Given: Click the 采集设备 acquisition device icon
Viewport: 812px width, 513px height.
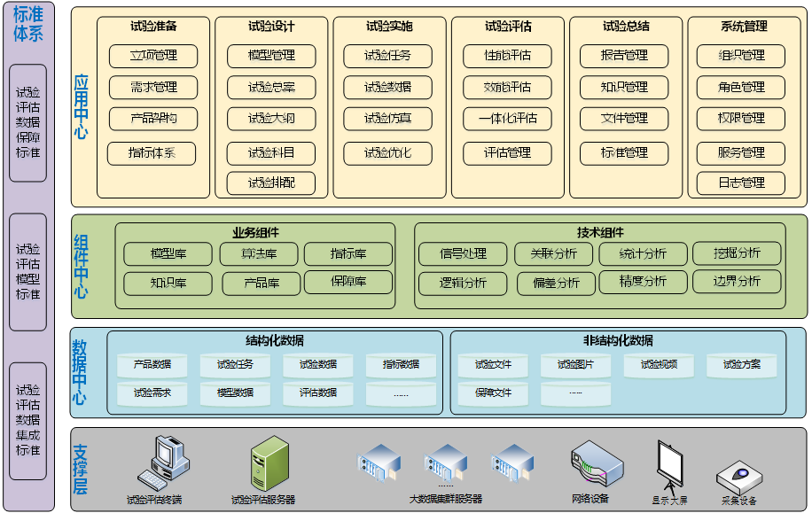Looking at the screenshot, I should (739, 478).
